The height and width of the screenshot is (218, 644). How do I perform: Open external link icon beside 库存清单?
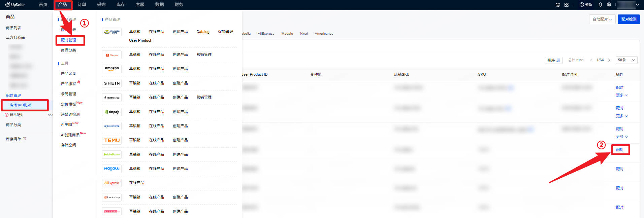click(24, 139)
